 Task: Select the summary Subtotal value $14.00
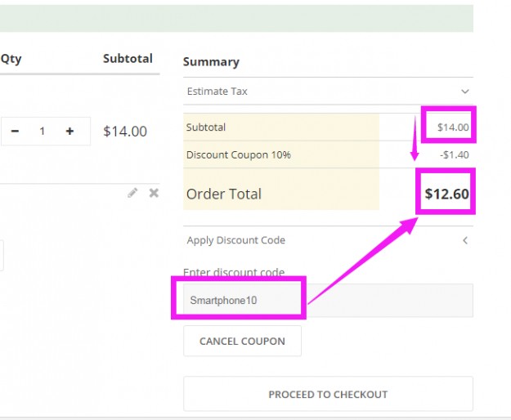click(x=452, y=127)
